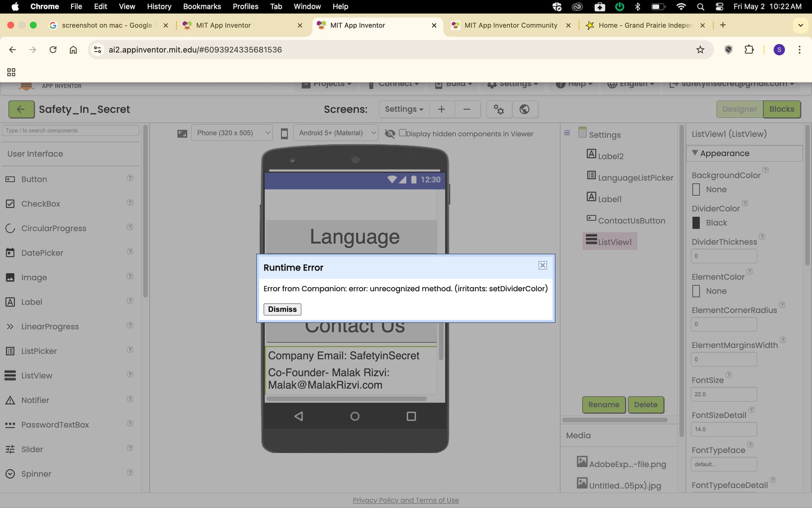Click the phone orientation icon in viewer
Image resolution: width=812 pixels, height=508 pixels.
click(284, 134)
